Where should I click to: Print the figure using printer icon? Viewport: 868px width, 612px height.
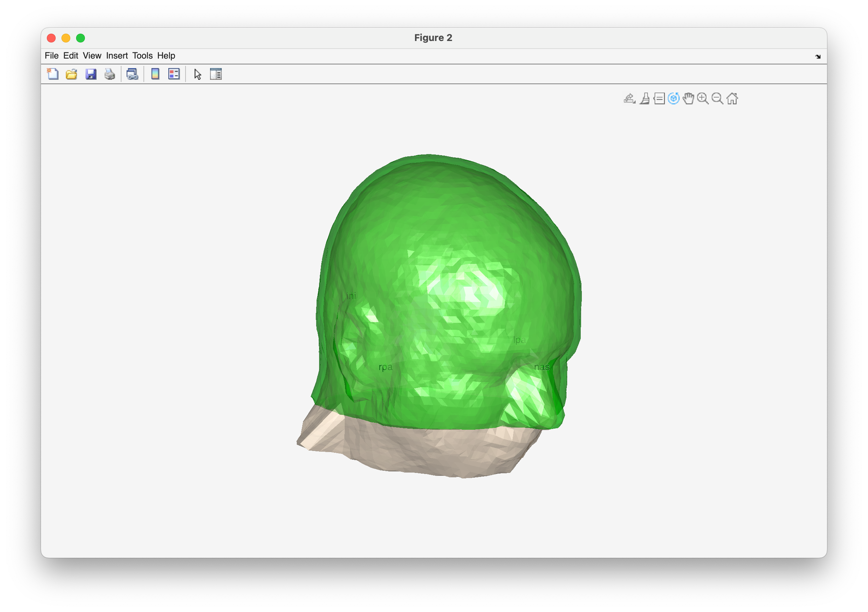pyautogui.click(x=110, y=74)
